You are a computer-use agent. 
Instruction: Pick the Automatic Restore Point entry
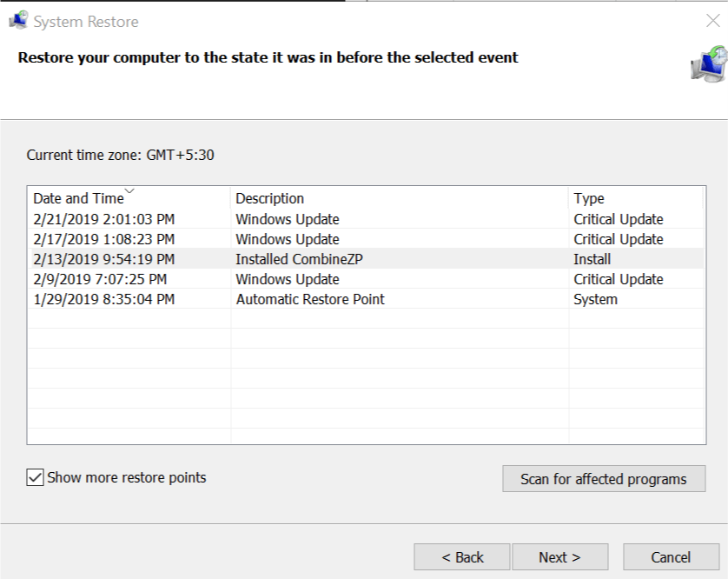310,299
